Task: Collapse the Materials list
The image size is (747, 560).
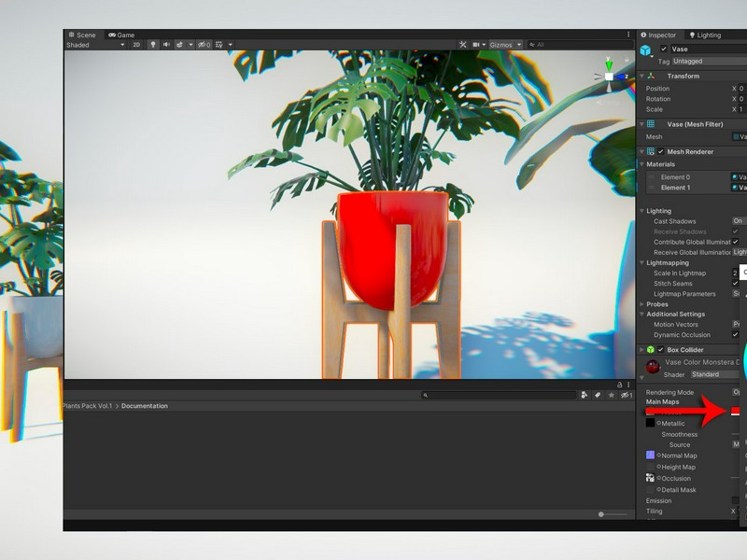Action: (x=641, y=164)
